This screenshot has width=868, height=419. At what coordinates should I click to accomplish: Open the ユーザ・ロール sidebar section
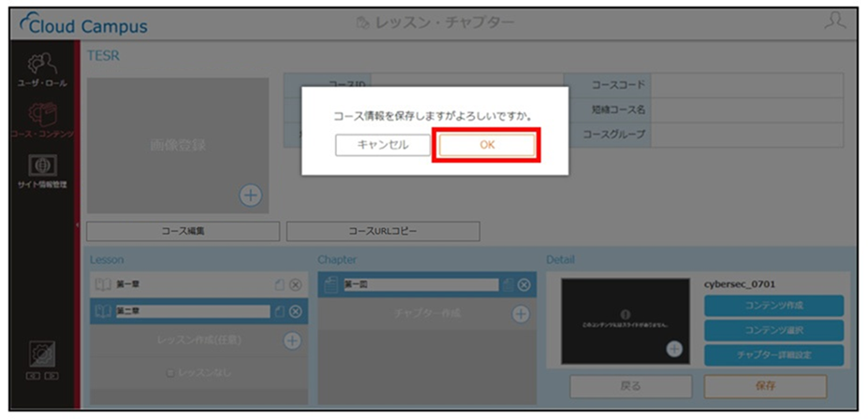[x=42, y=70]
